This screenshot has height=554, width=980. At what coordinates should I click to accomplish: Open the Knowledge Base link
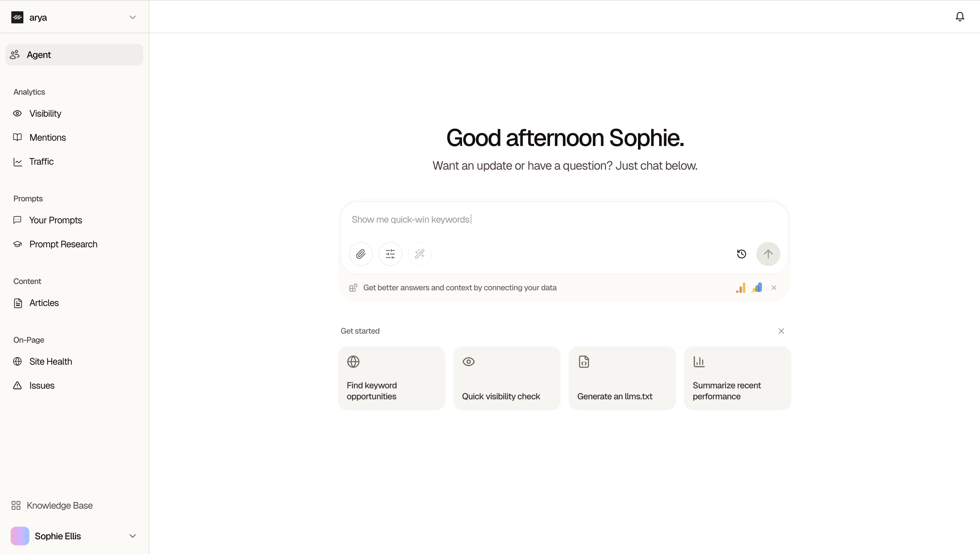pos(59,505)
